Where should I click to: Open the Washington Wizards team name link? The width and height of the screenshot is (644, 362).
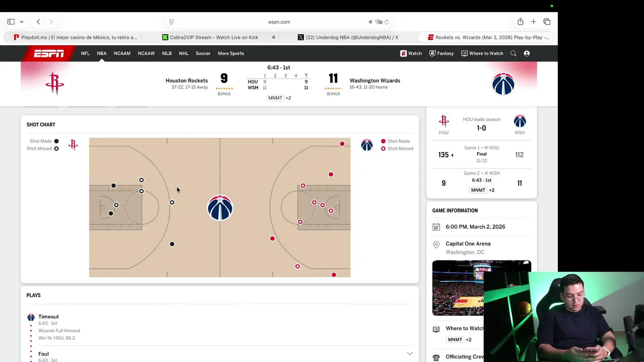(x=375, y=80)
